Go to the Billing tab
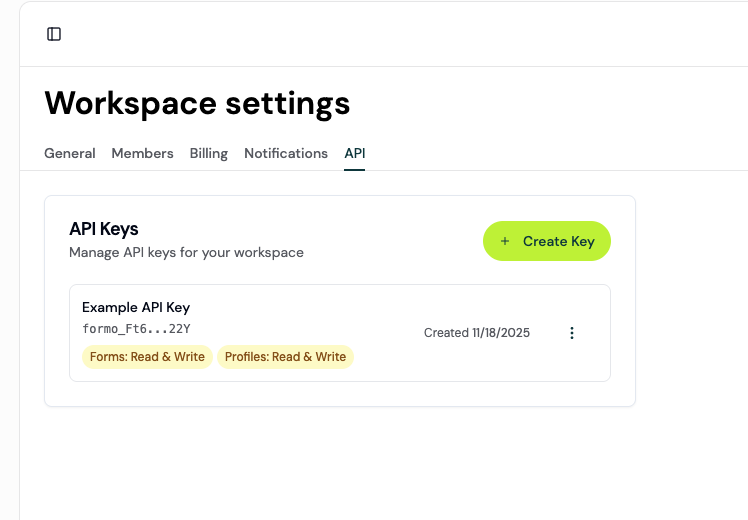 click(208, 153)
